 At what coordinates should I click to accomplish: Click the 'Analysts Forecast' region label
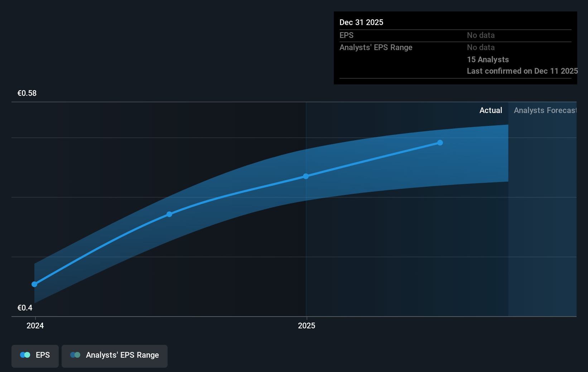pyautogui.click(x=545, y=110)
